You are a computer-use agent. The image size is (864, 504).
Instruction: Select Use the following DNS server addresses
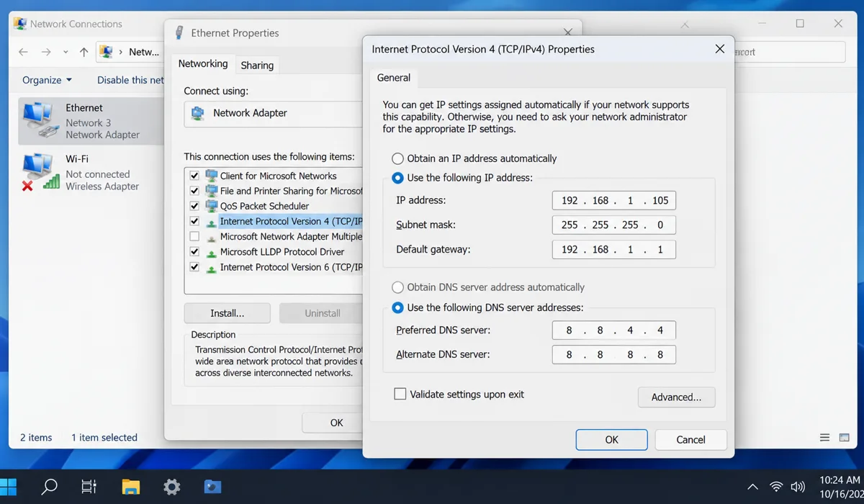(x=397, y=307)
